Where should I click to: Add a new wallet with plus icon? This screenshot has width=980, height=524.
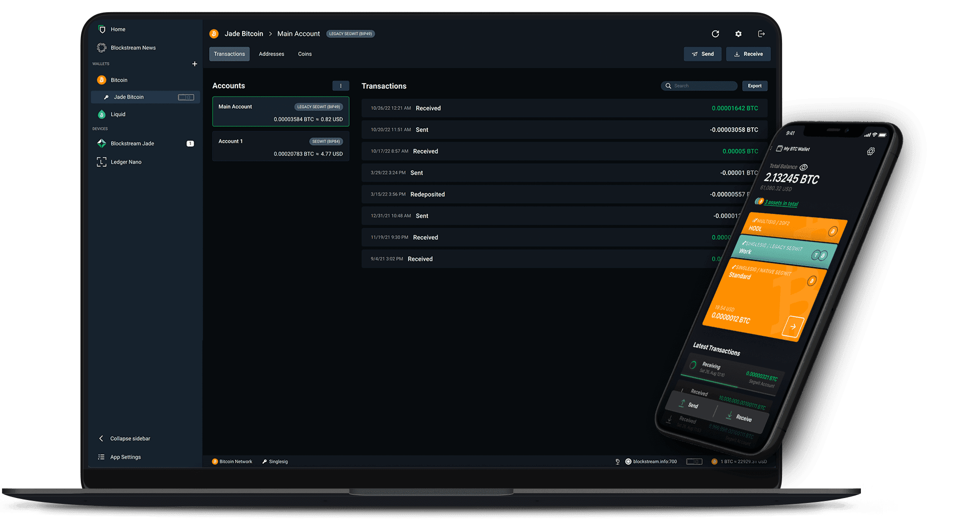[x=195, y=64]
